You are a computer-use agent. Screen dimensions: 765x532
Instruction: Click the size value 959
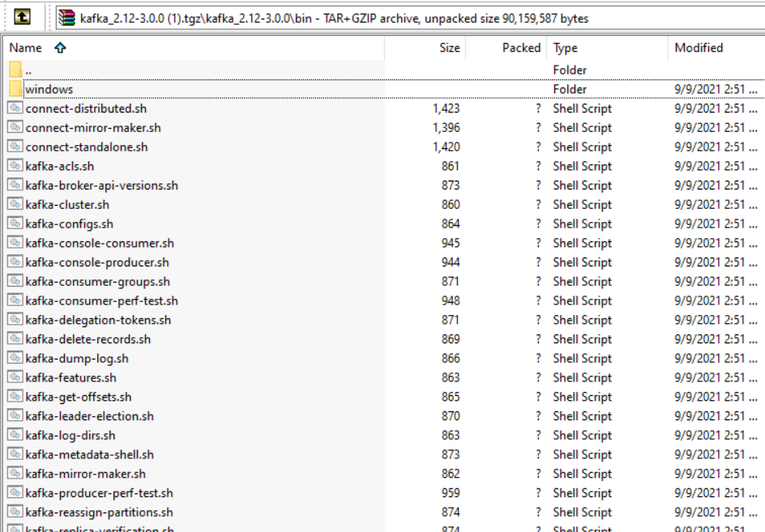pyautogui.click(x=451, y=493)
